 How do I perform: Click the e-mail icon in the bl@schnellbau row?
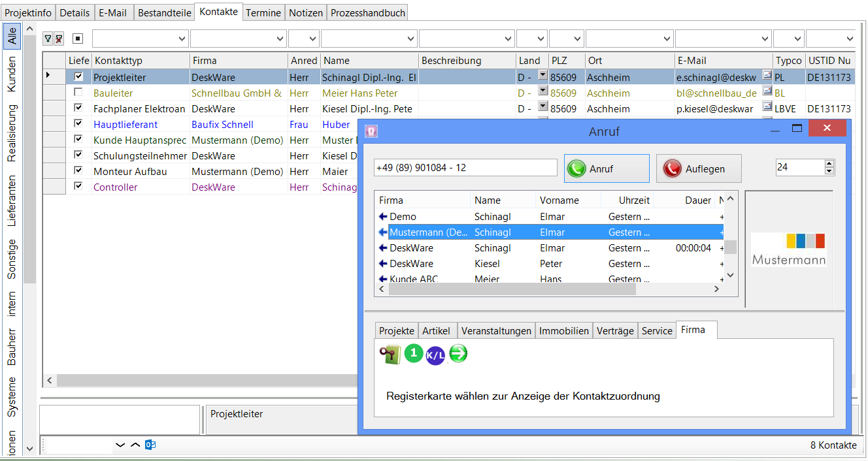[767, 91]
